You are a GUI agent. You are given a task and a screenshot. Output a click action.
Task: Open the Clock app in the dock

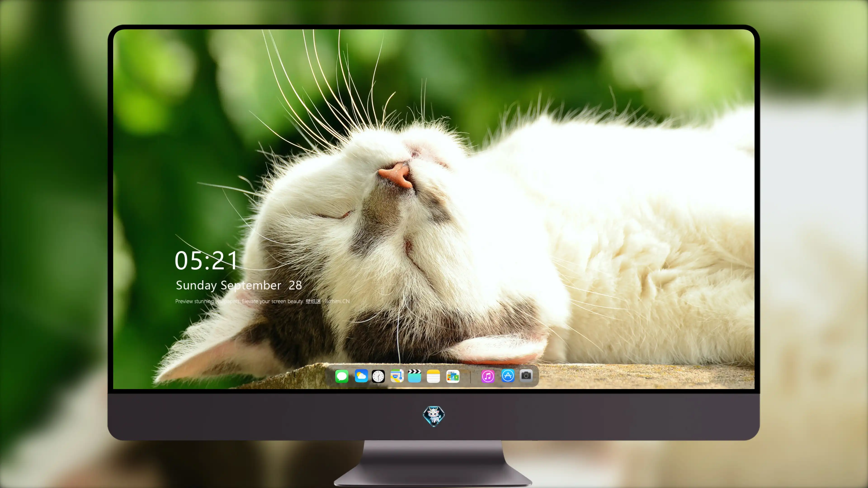pyautogui.click(x=378, y=376)
